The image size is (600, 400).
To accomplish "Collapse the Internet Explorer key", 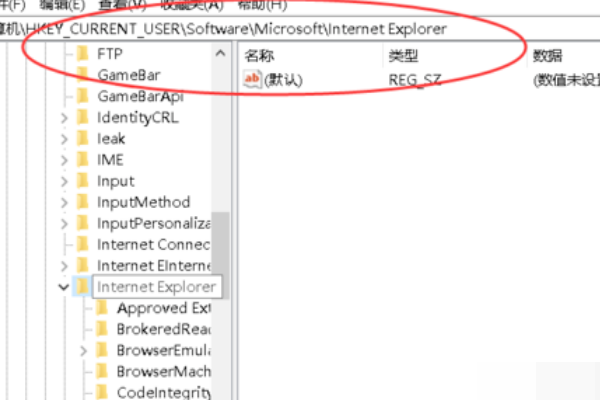I will [64, 287].
